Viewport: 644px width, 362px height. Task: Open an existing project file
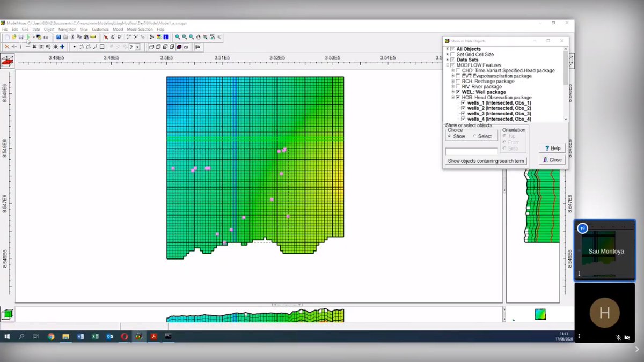point(13,37)
